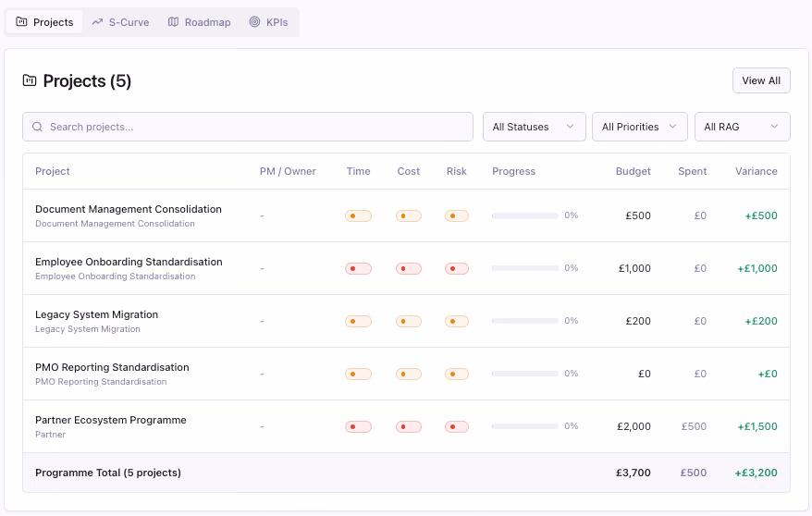812x516 pixels.
Task: Click the Risk column header
Action: coord(456,171)
